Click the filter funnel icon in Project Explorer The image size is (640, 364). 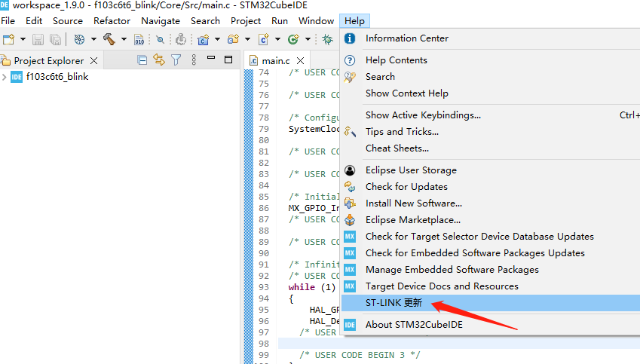176,60
